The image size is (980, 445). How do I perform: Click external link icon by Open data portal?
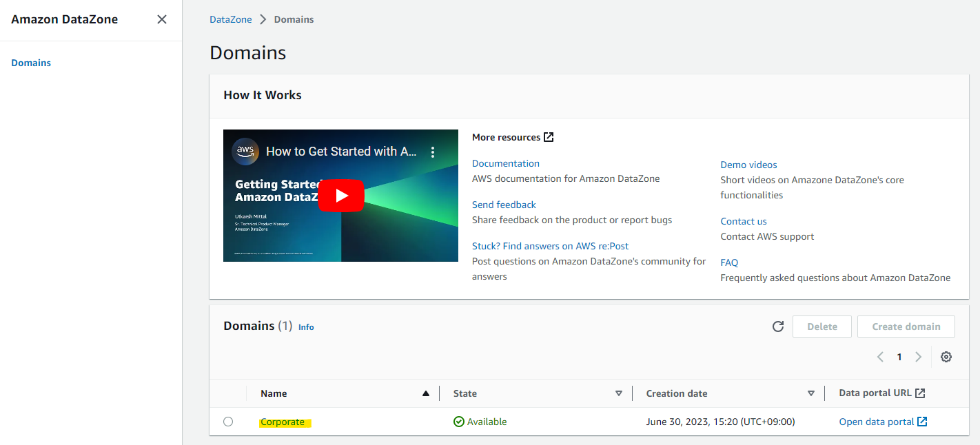[922, 422]
